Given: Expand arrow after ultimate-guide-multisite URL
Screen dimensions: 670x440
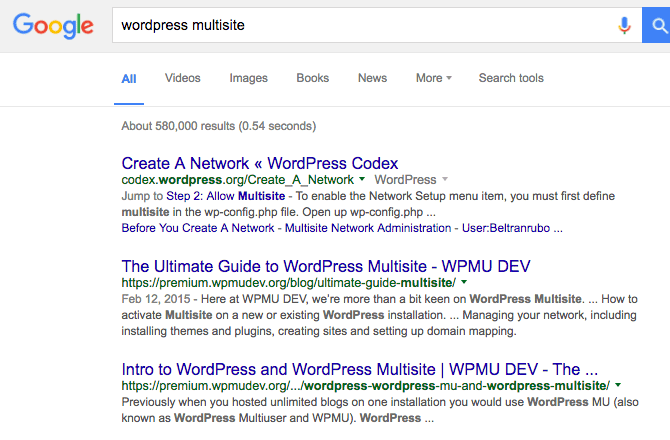Looking at the screenshot, I should click(x=464, y=282).
